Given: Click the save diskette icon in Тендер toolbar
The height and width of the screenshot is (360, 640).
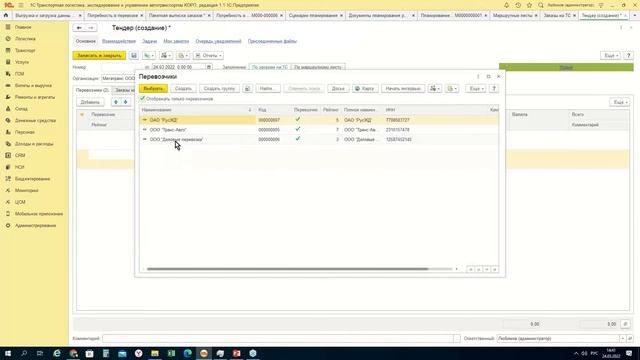Looking at the screenshot, I should point(134,56).
